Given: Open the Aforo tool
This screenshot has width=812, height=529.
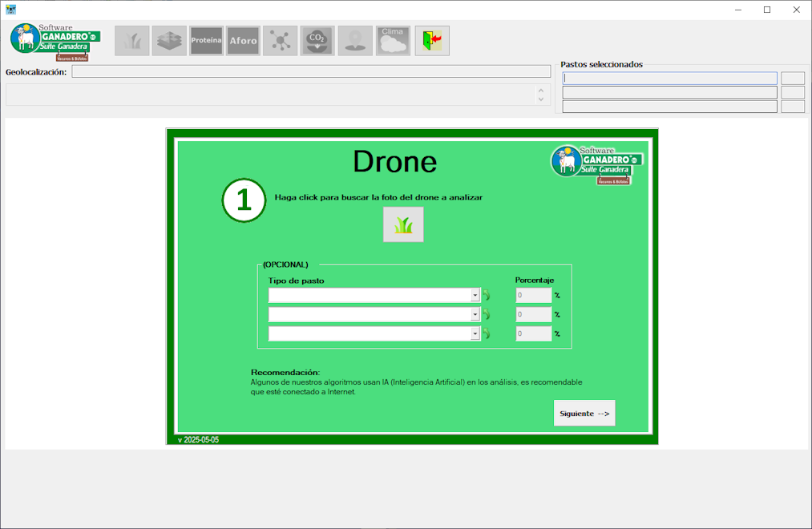Looking at the screenshot, I should (243, 41).
